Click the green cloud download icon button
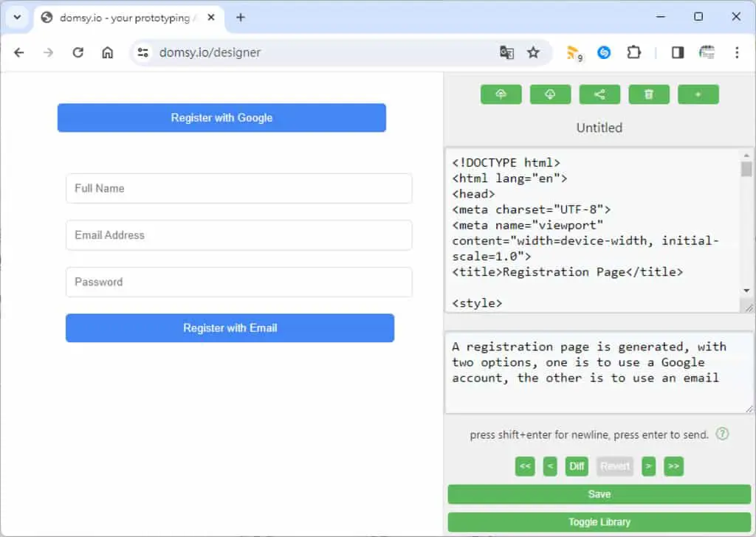Viewport: 756px width, 537px height. coord(550,94)
